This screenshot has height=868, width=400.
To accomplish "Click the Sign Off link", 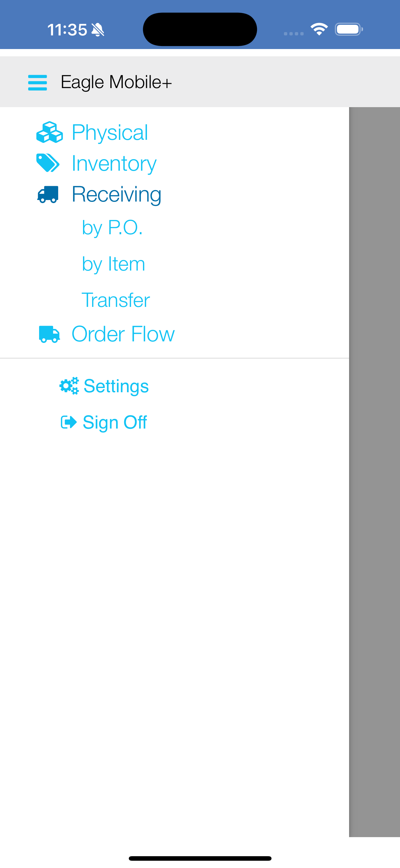I will click(x=115, y=422).
